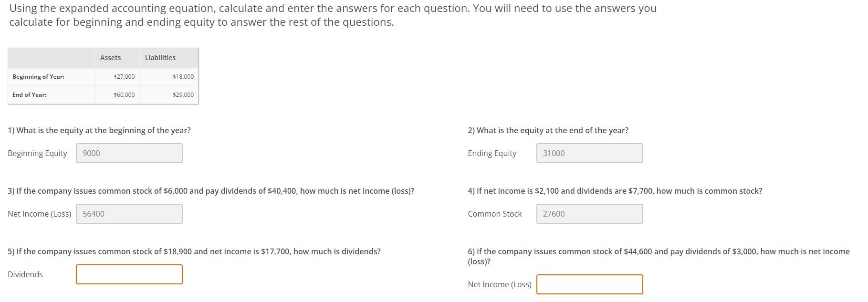Click the Dividends answer input field
This screenshot has height=302, width=868.
[x=129, y=274]
